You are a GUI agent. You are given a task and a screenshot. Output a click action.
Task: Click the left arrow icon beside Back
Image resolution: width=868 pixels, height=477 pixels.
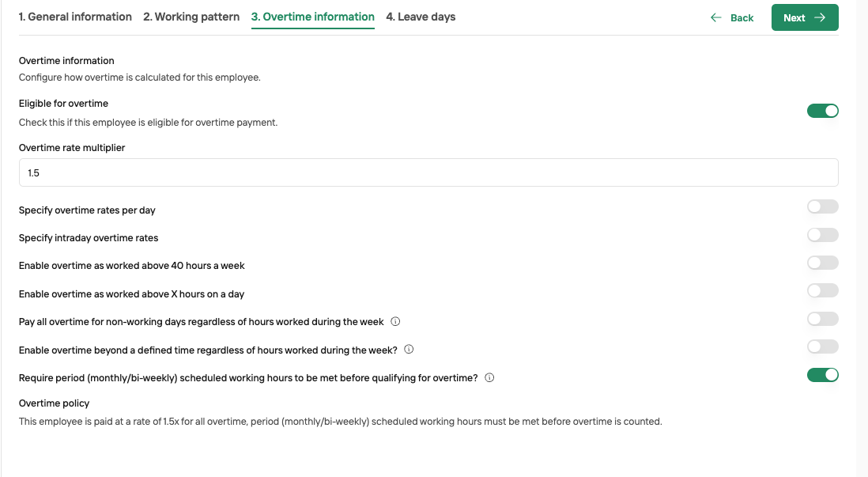[715, 17]
